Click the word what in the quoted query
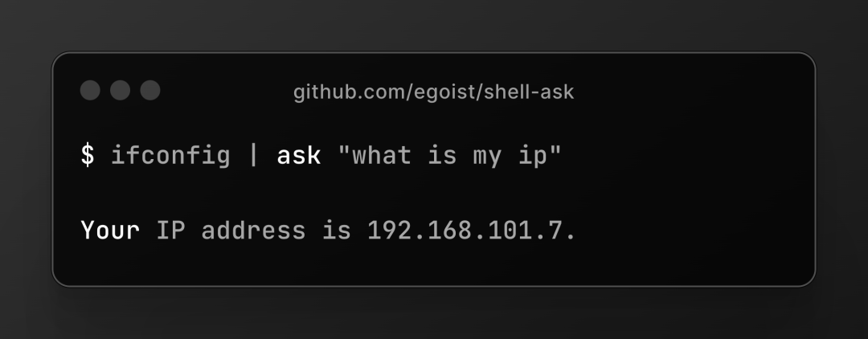This screenshot has width=868, height=339. pos(382,155)
